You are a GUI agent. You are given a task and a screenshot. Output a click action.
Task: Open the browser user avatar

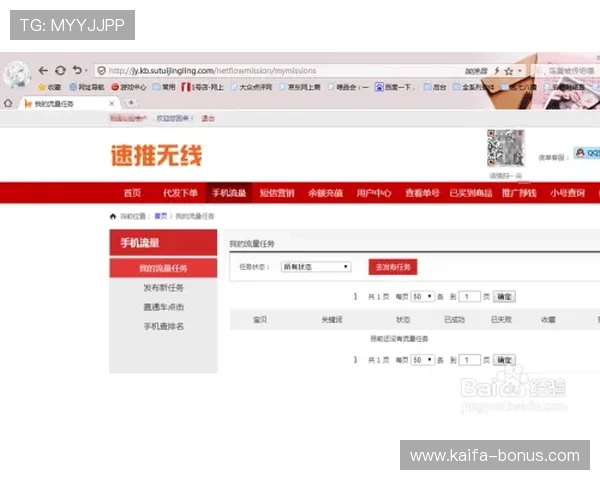pyautogui.click(x=17, y=75)
